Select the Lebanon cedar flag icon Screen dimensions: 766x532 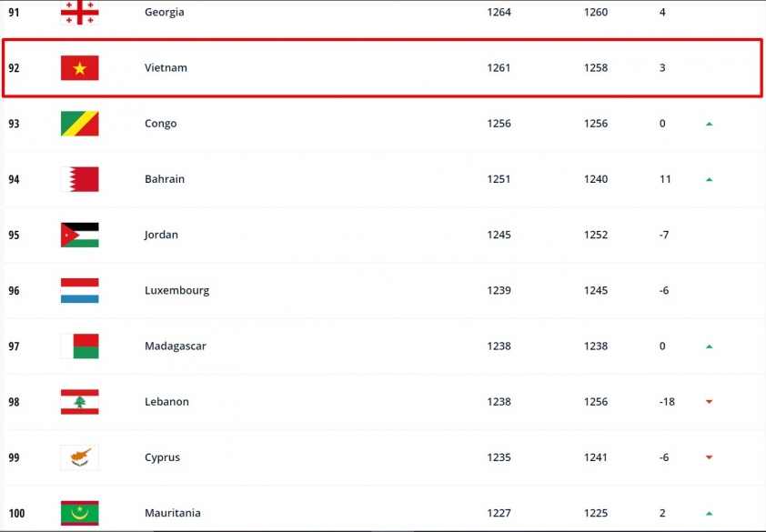pos(80,402)
